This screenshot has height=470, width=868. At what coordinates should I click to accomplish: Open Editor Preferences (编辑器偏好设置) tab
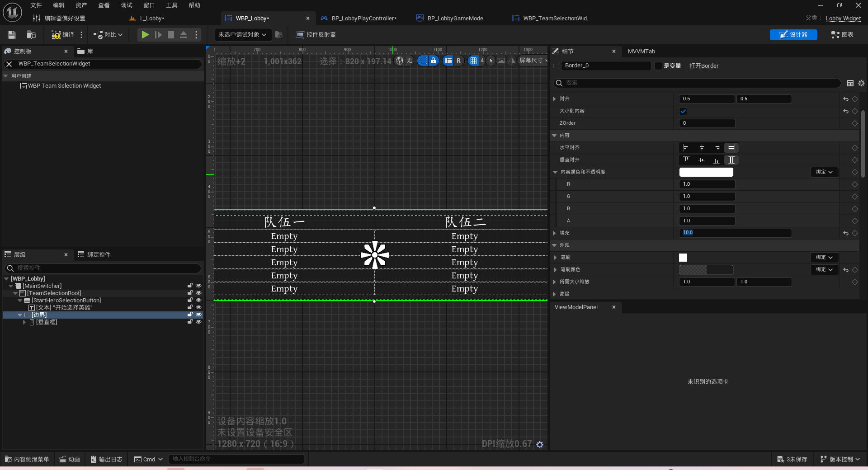(64, 19)
